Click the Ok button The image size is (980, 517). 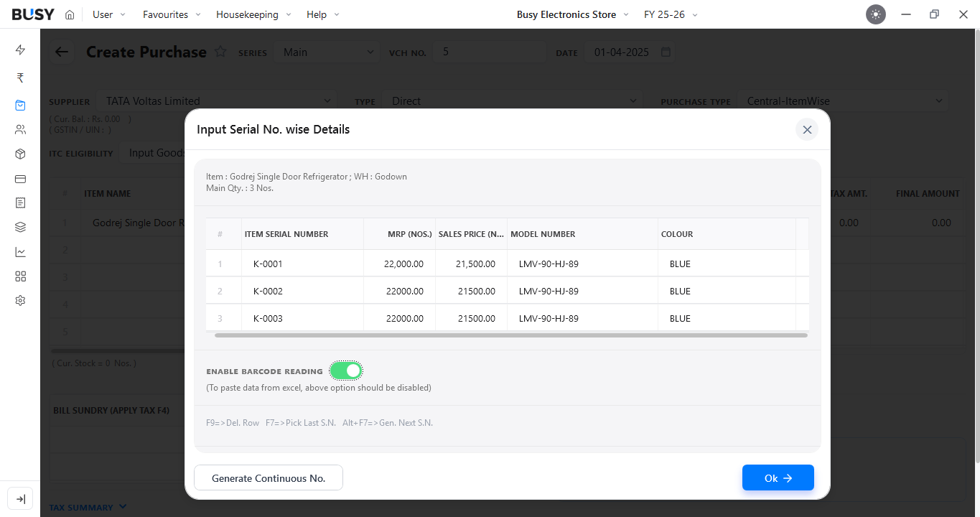778,478
